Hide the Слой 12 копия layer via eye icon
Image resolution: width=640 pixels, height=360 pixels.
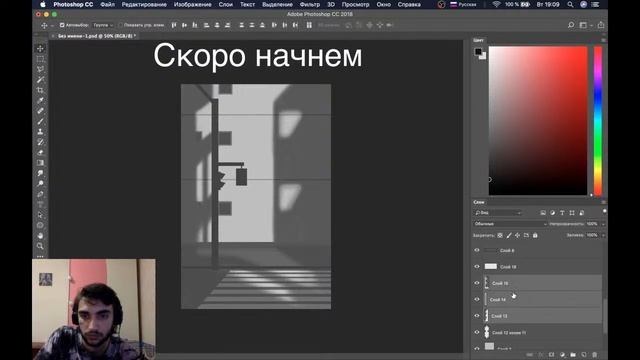477,332
